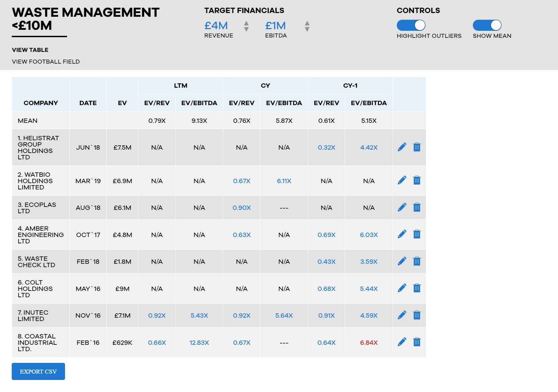558x392 pixels.
Task: Select the CY group header
Action: click(x=265, y=85)
